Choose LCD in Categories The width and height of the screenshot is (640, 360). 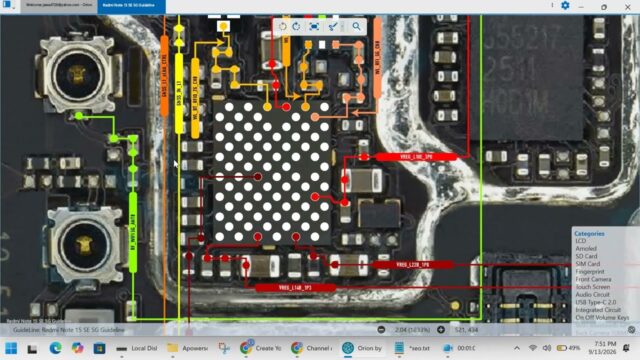pyautogui.click(x=580, y=241)
